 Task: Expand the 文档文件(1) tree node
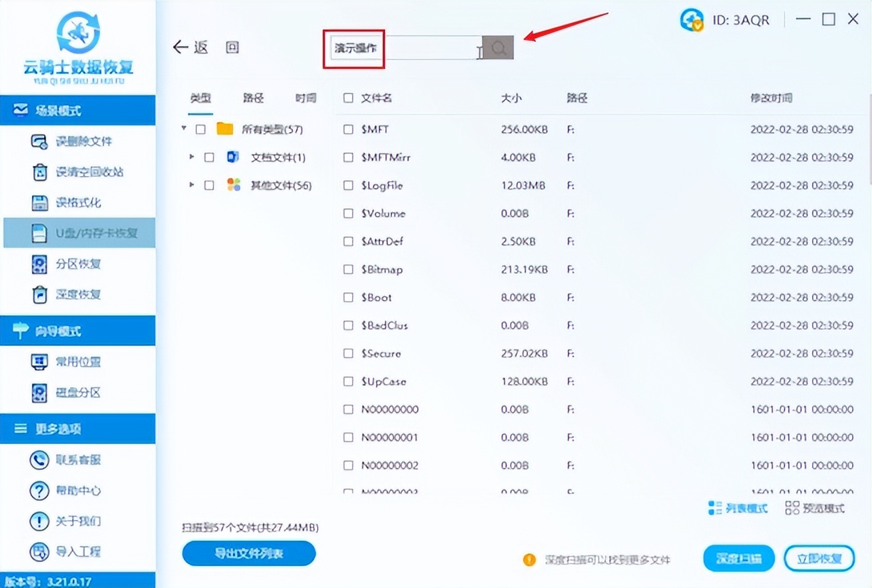(x=191, y=157)
